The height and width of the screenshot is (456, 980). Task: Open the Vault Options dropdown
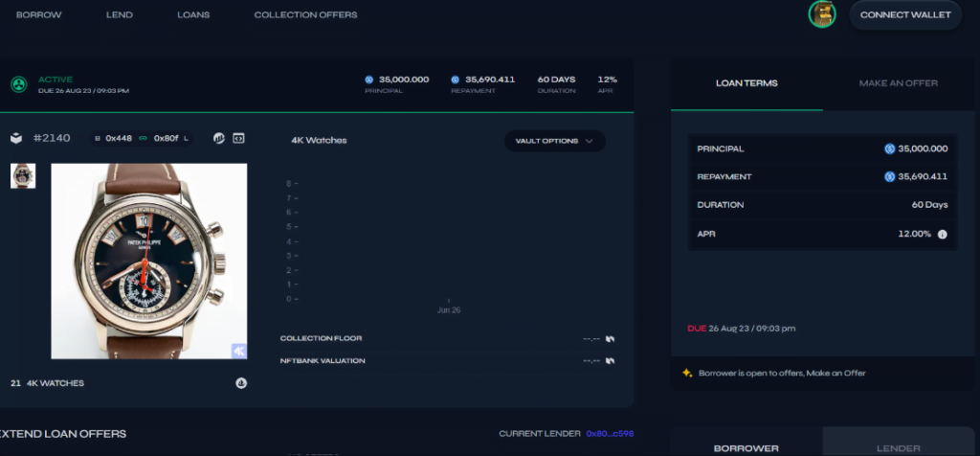pyautogui.click(x=554, y=141)
